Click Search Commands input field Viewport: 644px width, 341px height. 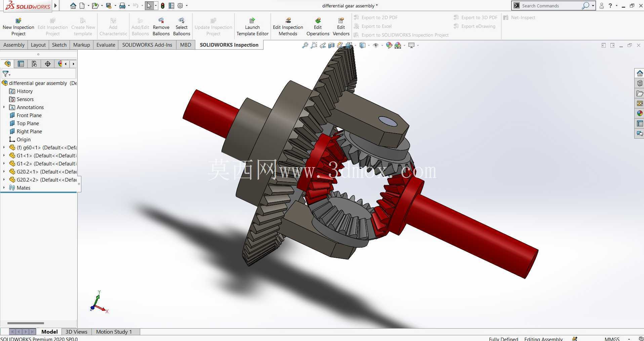(x=551, y=6)
